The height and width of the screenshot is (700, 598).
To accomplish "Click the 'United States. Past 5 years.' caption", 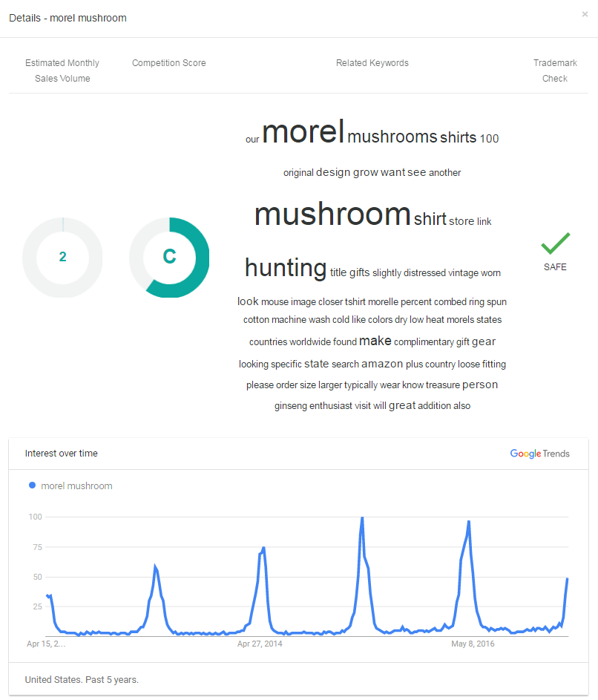I will [x=82, y=679].
